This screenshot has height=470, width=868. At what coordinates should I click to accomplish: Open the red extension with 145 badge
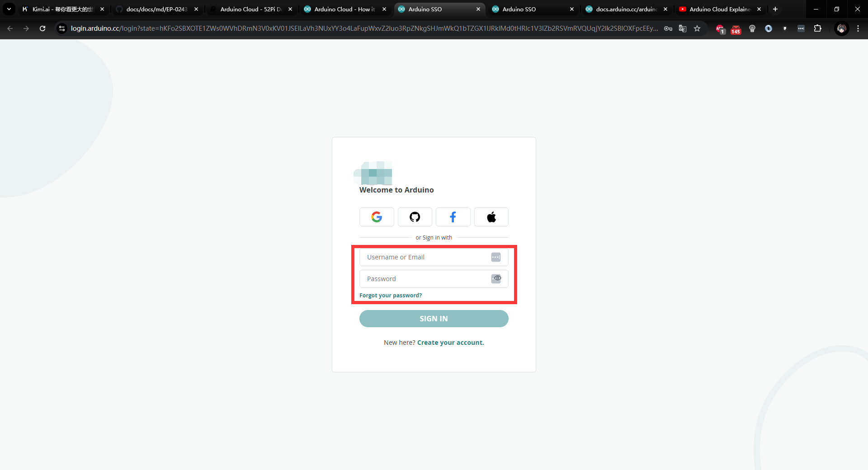pyautogui.click(x=736, y=29)
